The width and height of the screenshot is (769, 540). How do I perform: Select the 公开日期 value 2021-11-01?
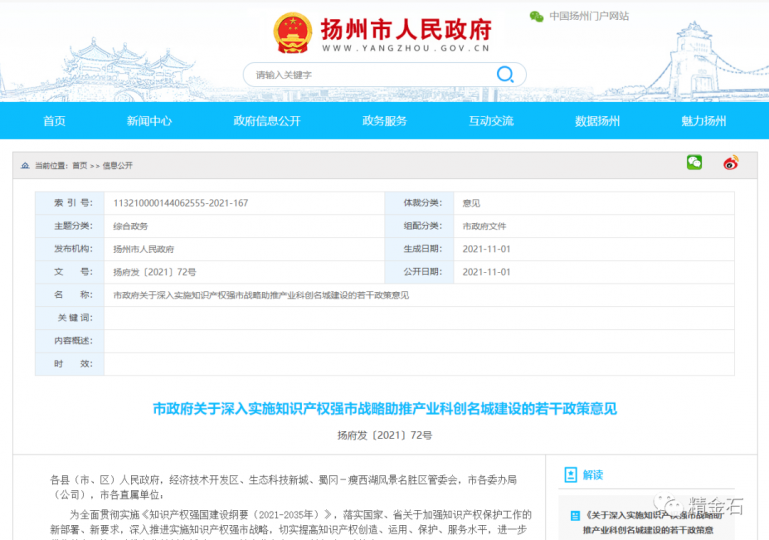coord(487,272)
